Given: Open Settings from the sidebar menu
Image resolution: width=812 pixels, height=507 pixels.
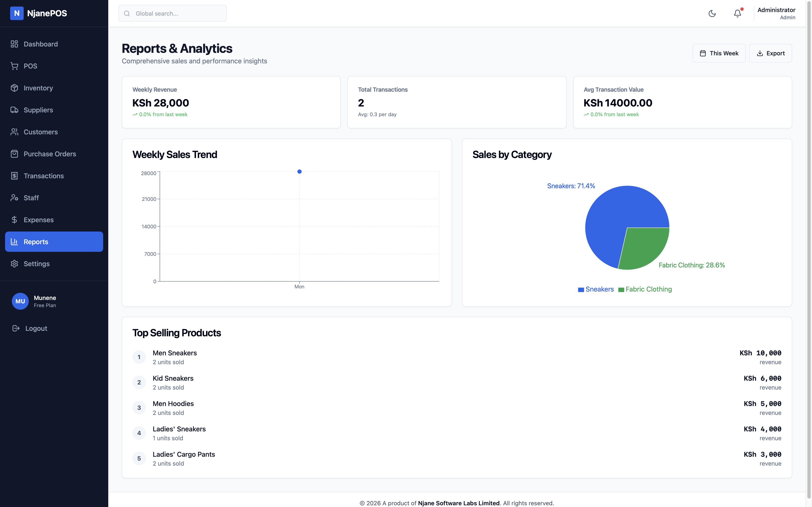Looking at the screenshot, I should tap(14, 264).
